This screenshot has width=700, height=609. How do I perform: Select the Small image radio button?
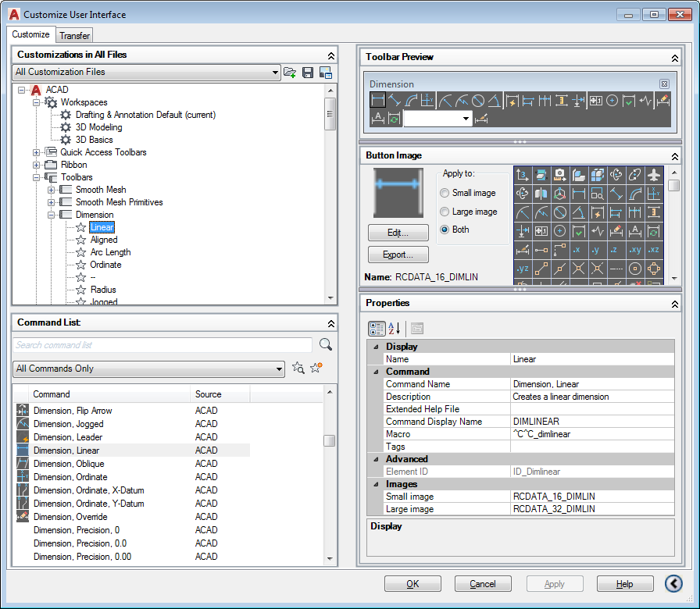tap(445, 193)
